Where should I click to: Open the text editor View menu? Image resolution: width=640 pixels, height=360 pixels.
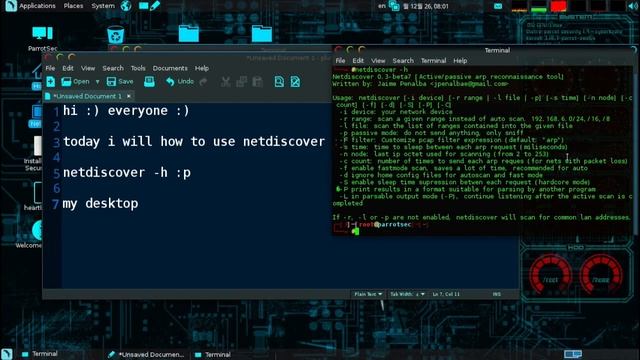(x=88, y=68)
